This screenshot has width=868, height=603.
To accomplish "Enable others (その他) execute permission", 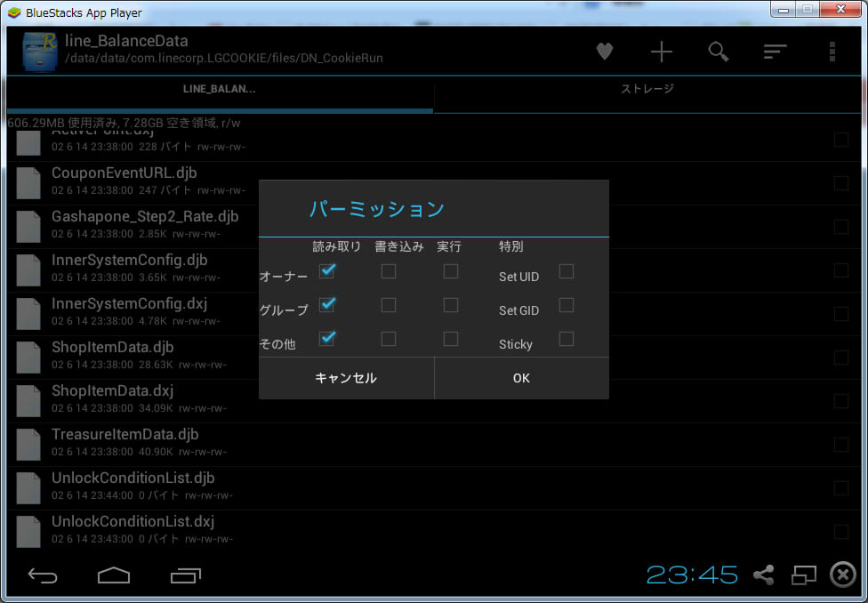I will (x=451, y=339).
